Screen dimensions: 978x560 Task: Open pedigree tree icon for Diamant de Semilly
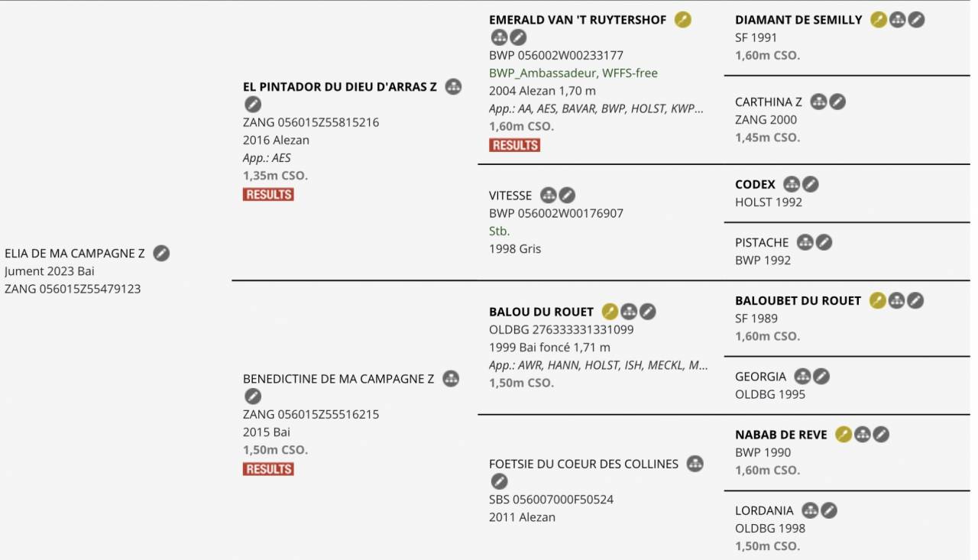tap(898, 20)
